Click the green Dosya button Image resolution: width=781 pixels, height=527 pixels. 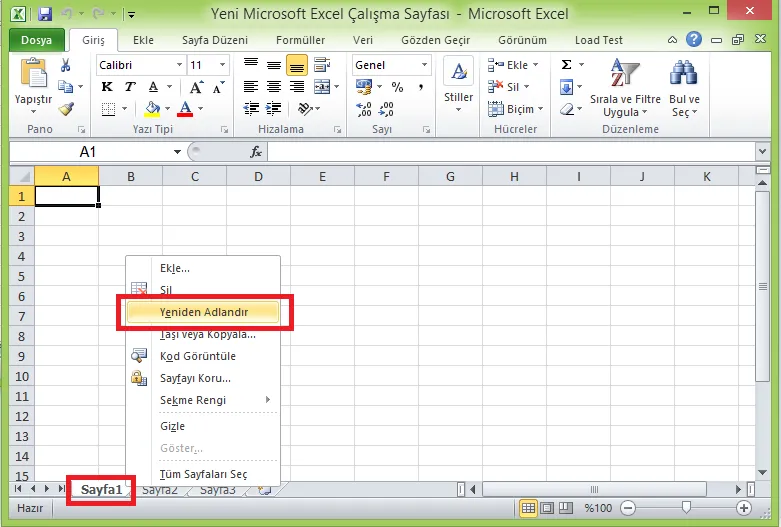coord(37,40)
